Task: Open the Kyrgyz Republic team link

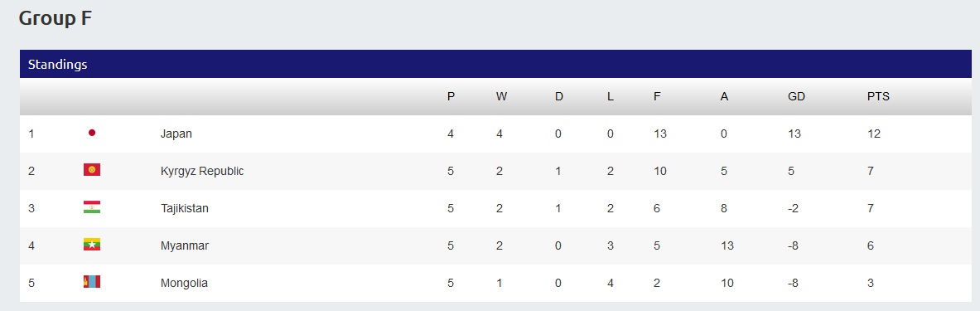Action: (x=202, y=171)
